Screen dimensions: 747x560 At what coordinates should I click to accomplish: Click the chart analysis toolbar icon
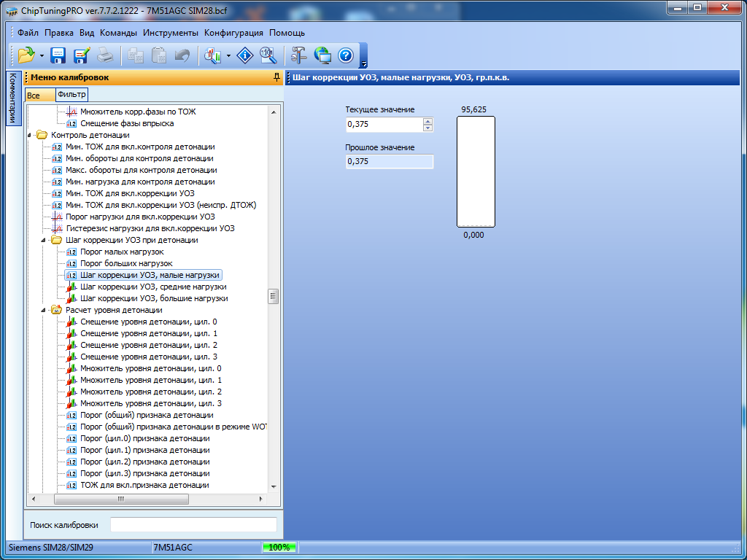[213, 55]
